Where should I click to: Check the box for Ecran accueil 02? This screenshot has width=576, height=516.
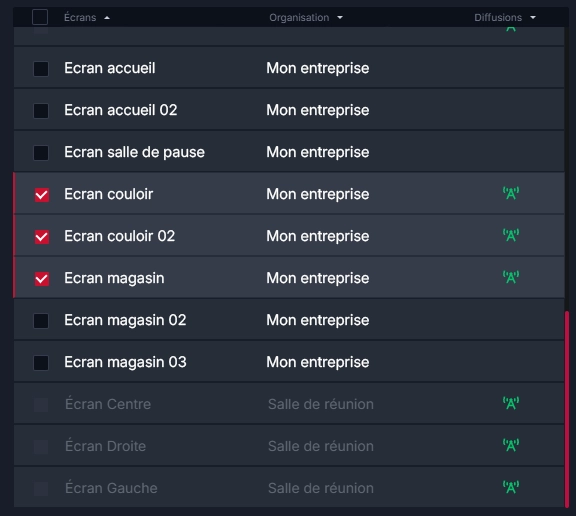41,111
